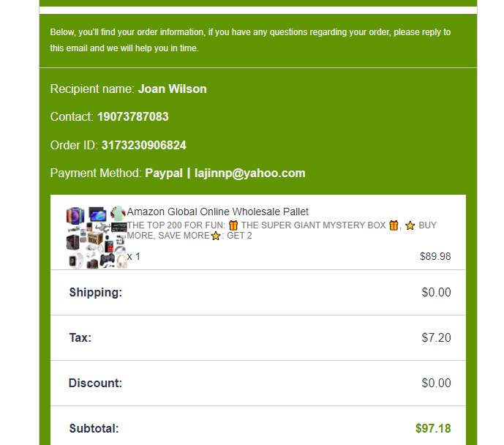Click the recipient name Joan Wilson
The width and height of the screenshot is (504, 445).
pos(173,89)
